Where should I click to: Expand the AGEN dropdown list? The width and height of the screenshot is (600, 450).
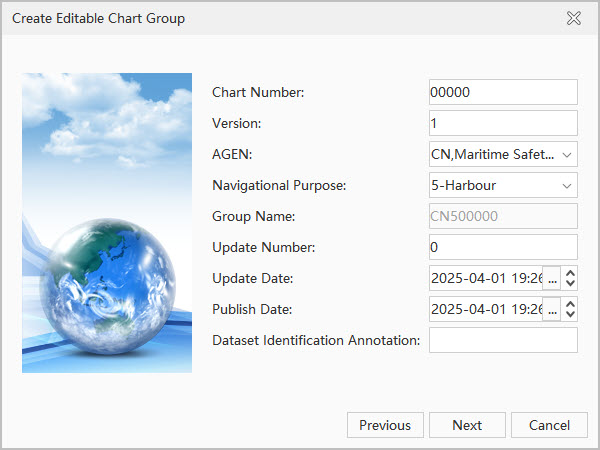567,154
